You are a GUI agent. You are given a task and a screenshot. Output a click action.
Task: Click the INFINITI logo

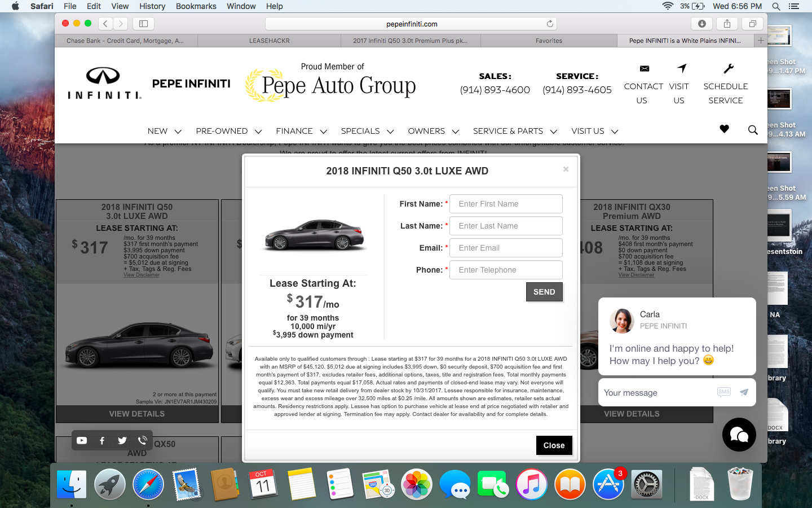point(104,83)
